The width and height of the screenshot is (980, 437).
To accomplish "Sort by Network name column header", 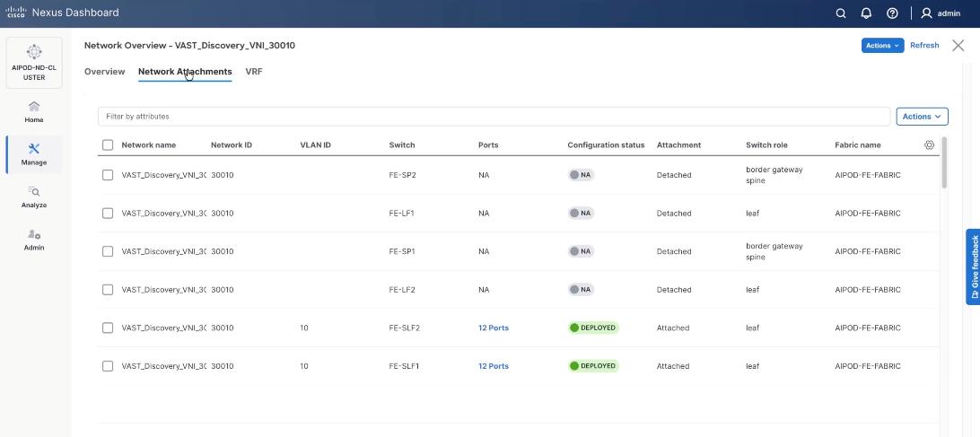I will click(149, 145).
